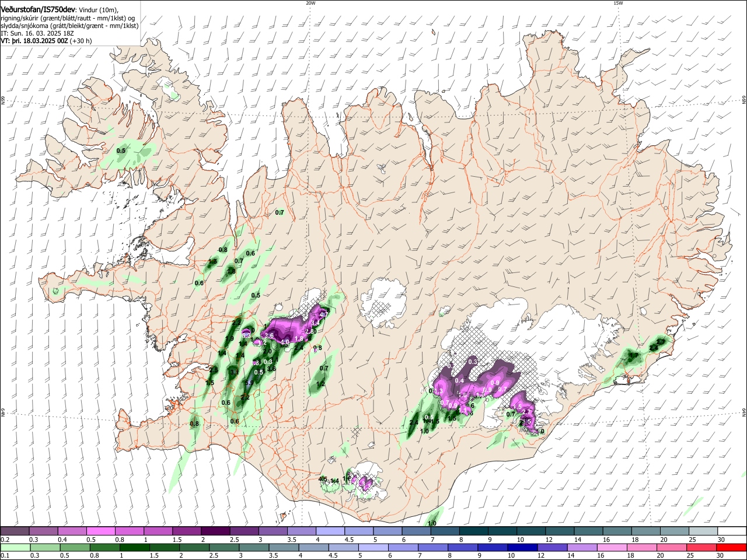Click the 1.9 rain value label
This screenshot has height=560, width=747.
[229, 338]
